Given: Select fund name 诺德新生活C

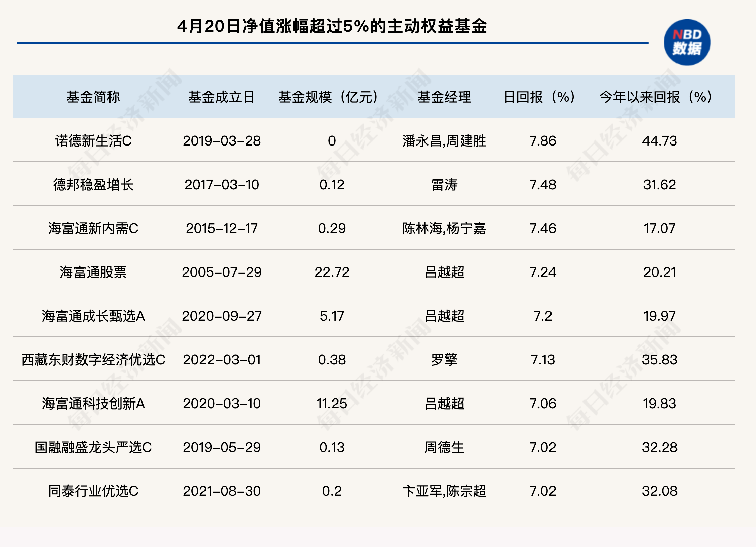Looking at the screenshot, I should 93,141.
